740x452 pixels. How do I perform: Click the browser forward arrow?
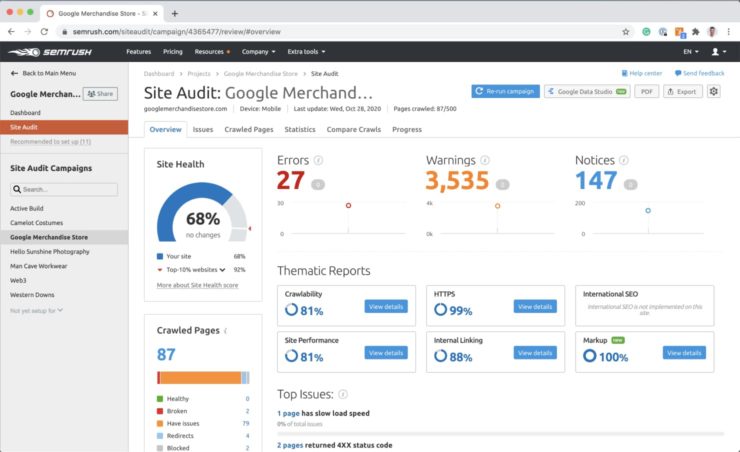[x=28, y=32]
